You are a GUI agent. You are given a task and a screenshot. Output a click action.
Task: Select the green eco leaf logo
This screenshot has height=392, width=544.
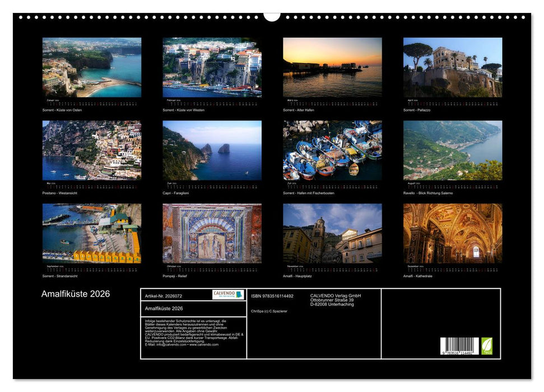pyautogui.click(x=487, y=345)
